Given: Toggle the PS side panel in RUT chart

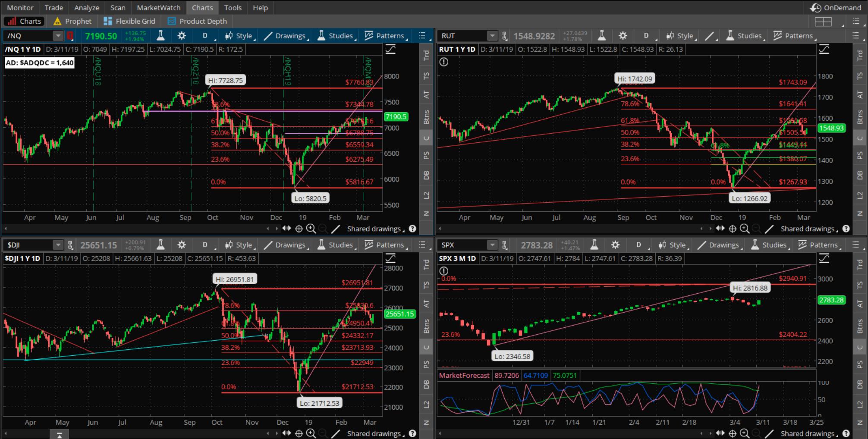Looking at the screenshot, I should 860,155.
